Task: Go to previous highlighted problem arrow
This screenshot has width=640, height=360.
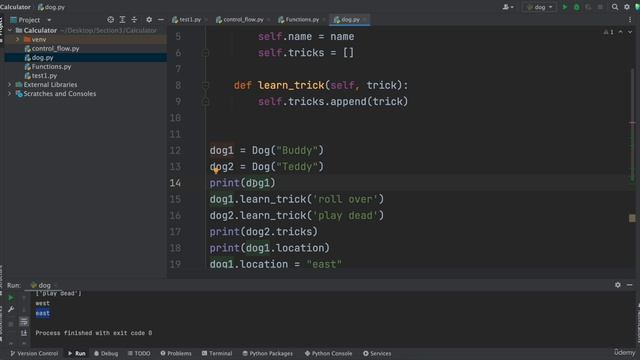Action: (x=621, y=32)
